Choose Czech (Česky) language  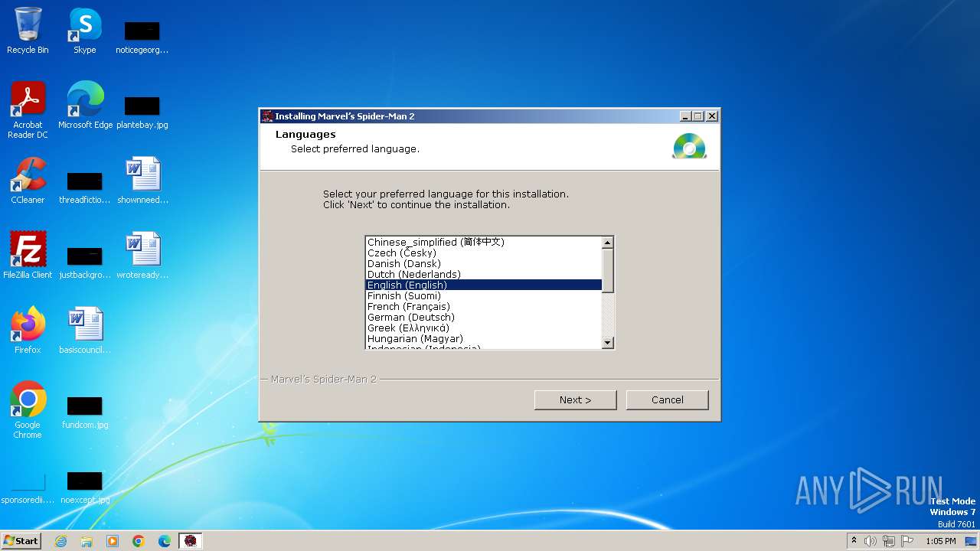coord(483,253)
